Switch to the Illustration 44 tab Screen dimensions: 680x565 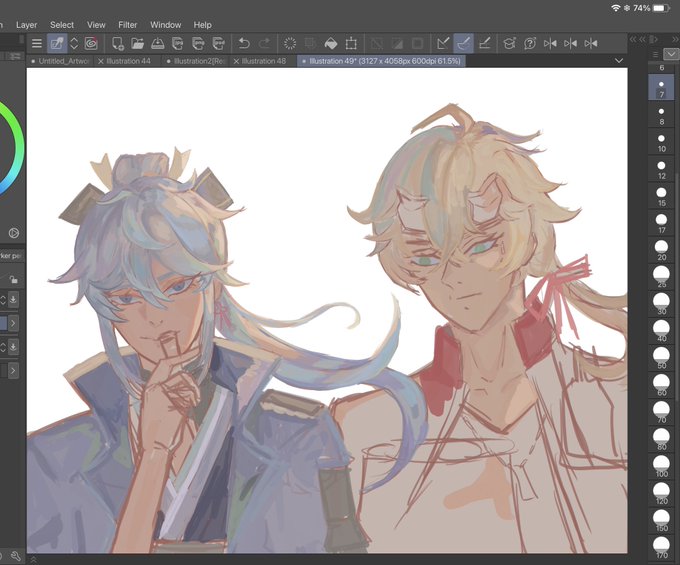128,61
